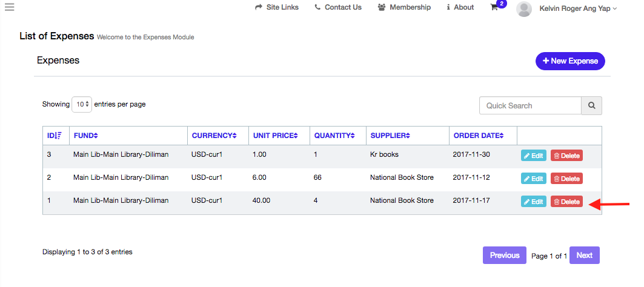Open Site Links menu
Screen dimensions: 644x287
[x=277, y=7]
